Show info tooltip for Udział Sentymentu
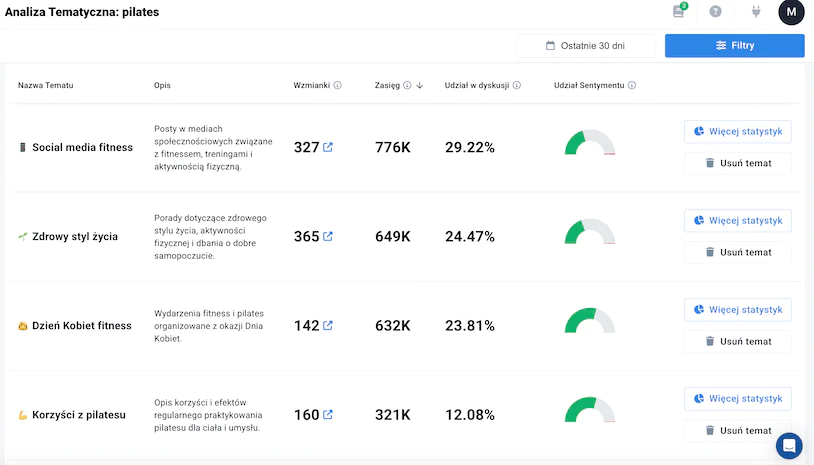Screen dimensions: 814x465 coord(632,85)
